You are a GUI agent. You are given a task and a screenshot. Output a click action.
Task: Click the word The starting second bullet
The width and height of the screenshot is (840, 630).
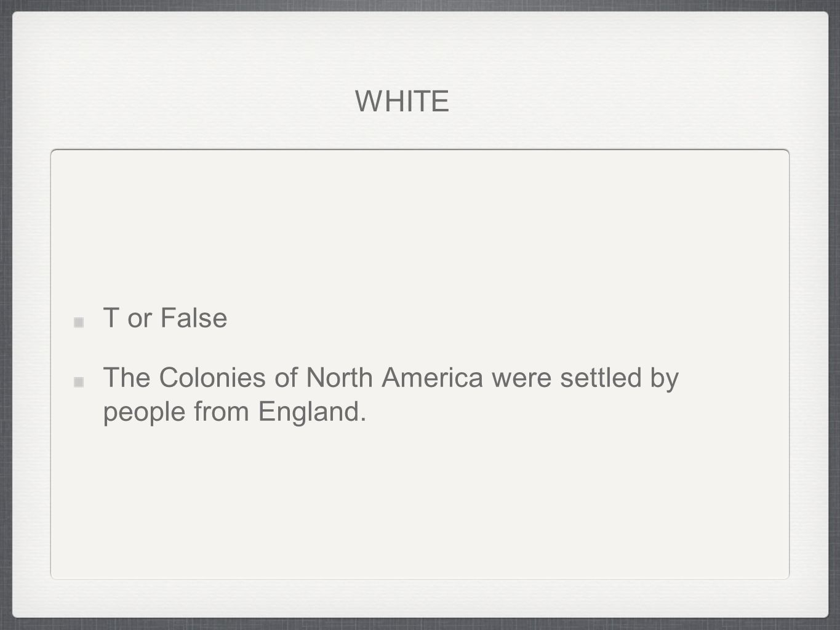[127, 377]
